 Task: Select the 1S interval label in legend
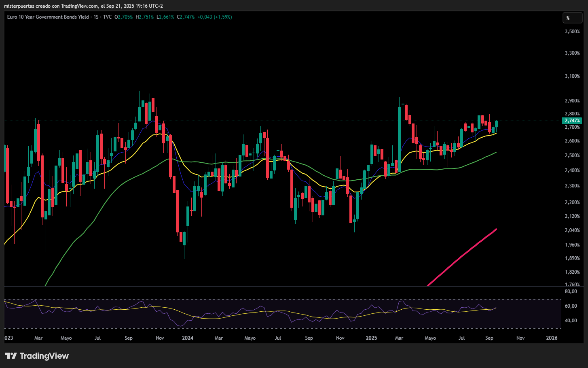96,17
